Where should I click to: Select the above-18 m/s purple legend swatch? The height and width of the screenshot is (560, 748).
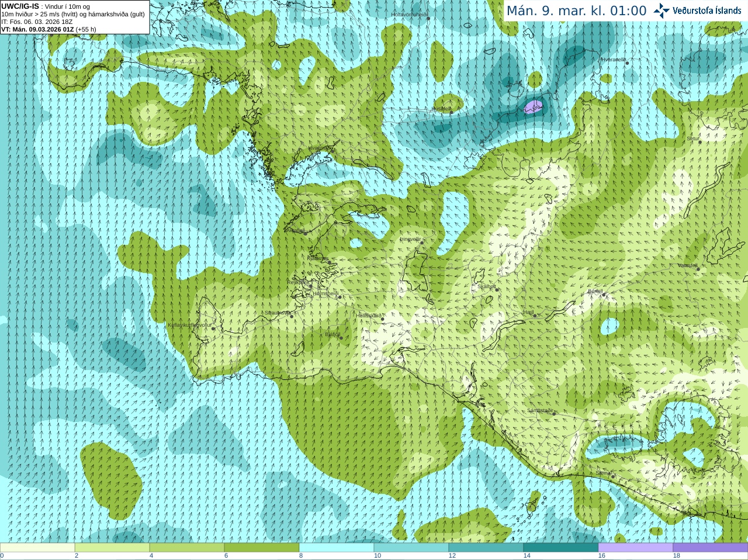[x=711, y=548]
